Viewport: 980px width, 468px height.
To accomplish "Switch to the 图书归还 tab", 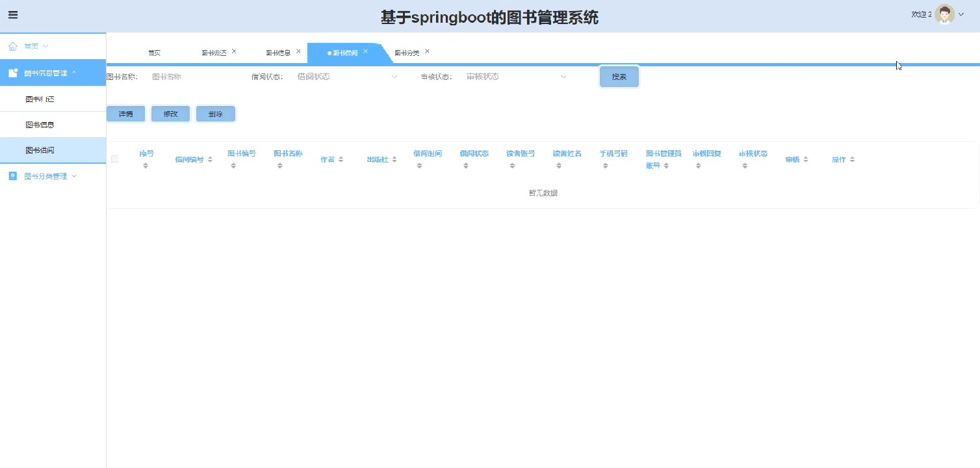I will coord(214,53).
